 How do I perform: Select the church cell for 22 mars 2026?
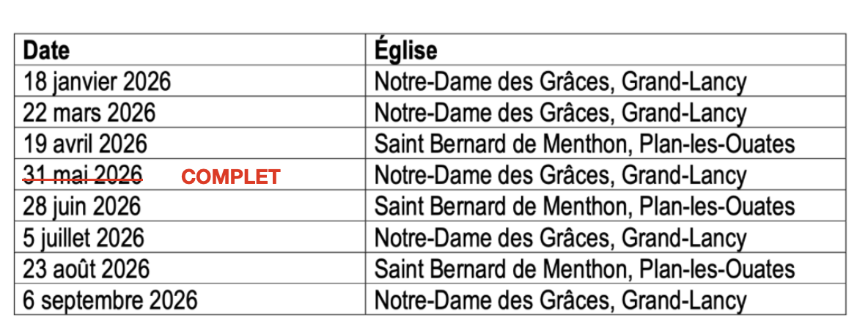(x=560, y=113)
